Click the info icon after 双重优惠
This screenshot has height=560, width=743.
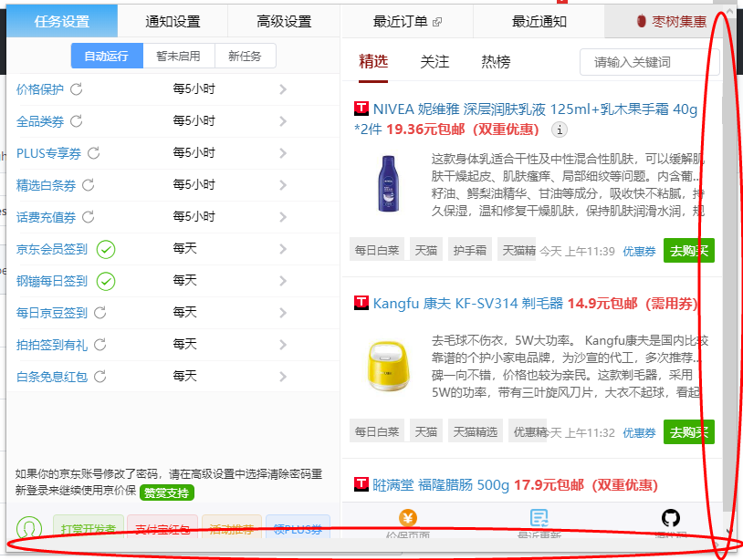pos(560,130)
